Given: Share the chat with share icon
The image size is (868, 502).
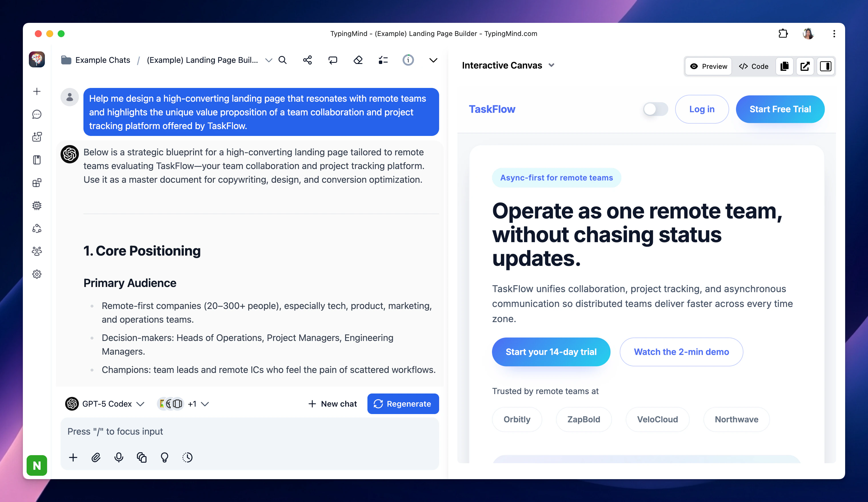Looking at the screenshot, I should pos(308,60).
